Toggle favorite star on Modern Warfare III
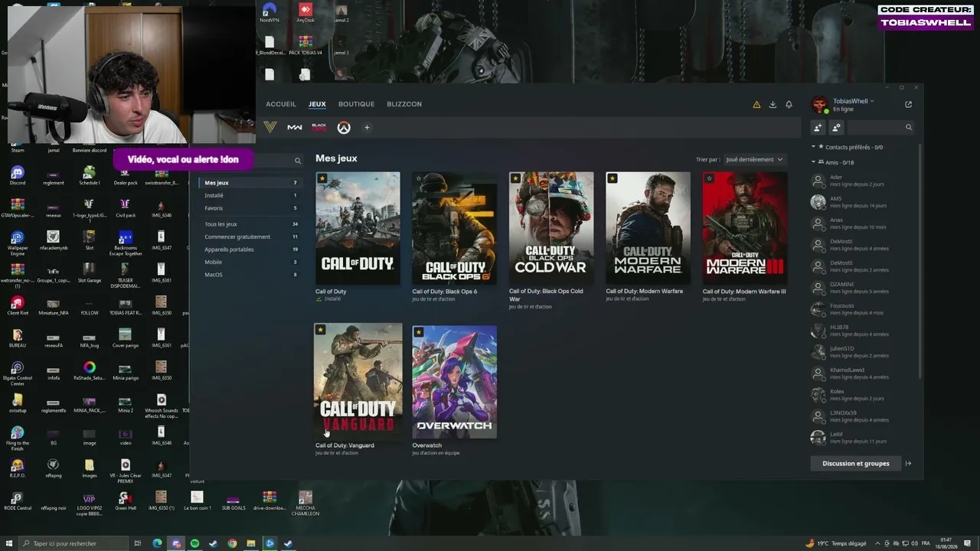This screenshot has height=551, width=980. (709, 178)
